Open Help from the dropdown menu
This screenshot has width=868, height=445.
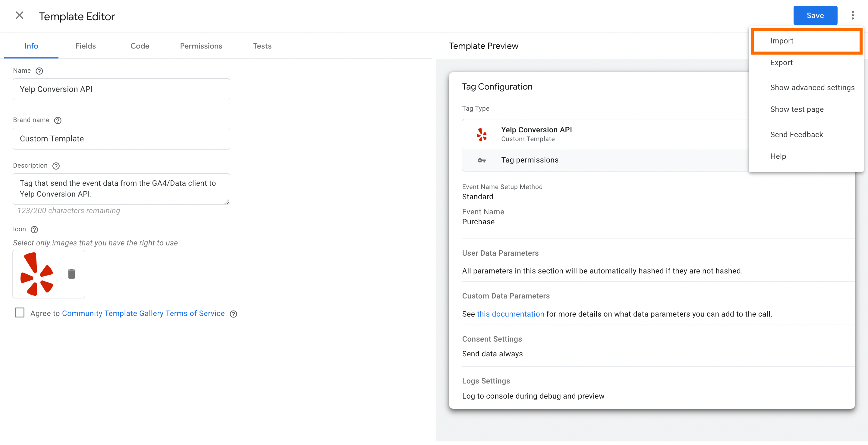806,156
